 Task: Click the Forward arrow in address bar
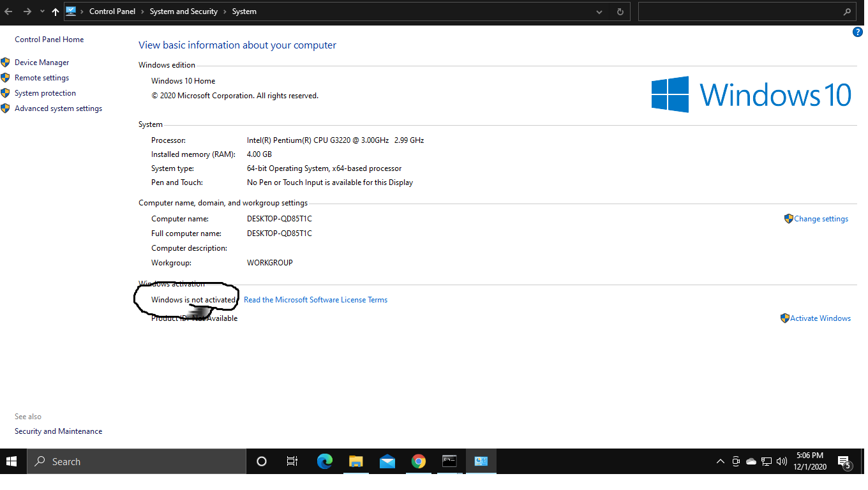27,11
